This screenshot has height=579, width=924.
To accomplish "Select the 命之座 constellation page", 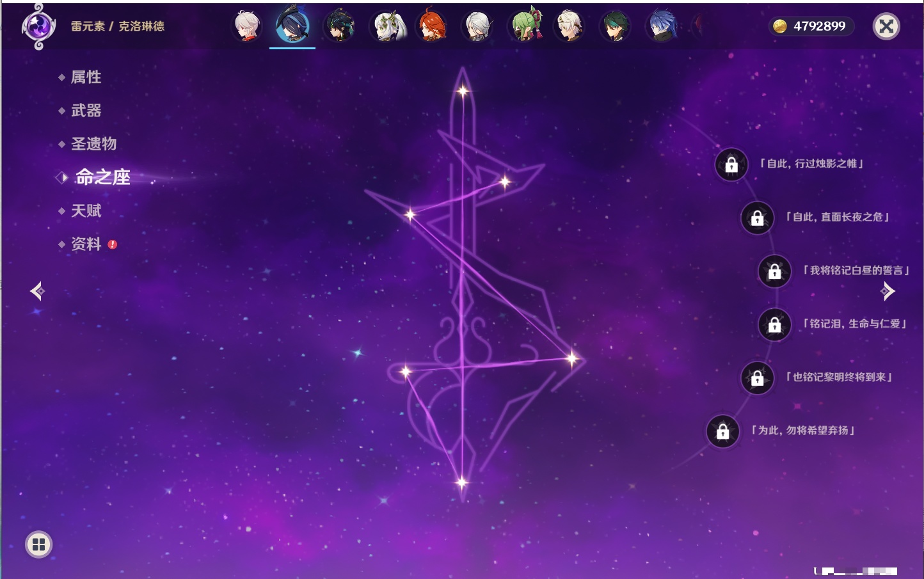I will (x=102, y=177).
